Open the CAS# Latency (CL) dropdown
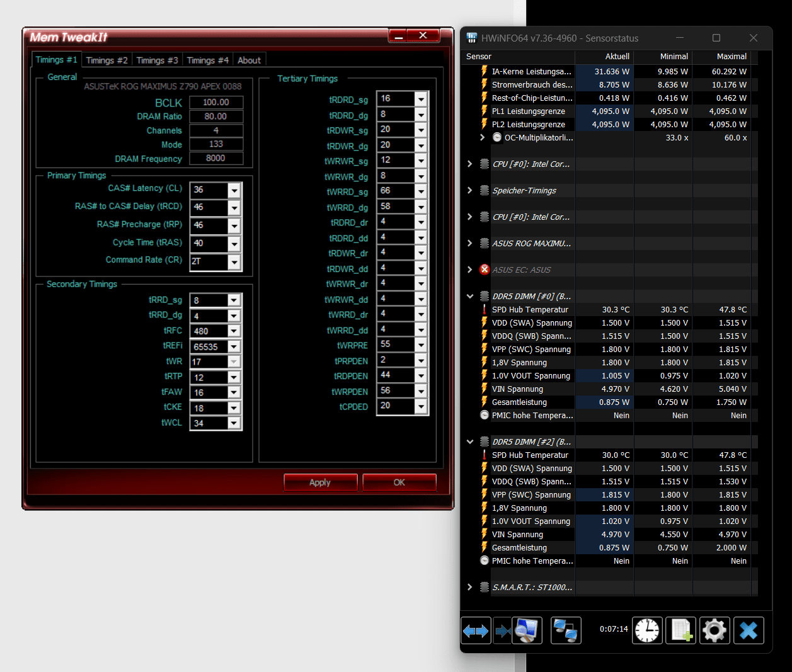The width and height of the screenshot is (792, 672). tap(234, 190)
